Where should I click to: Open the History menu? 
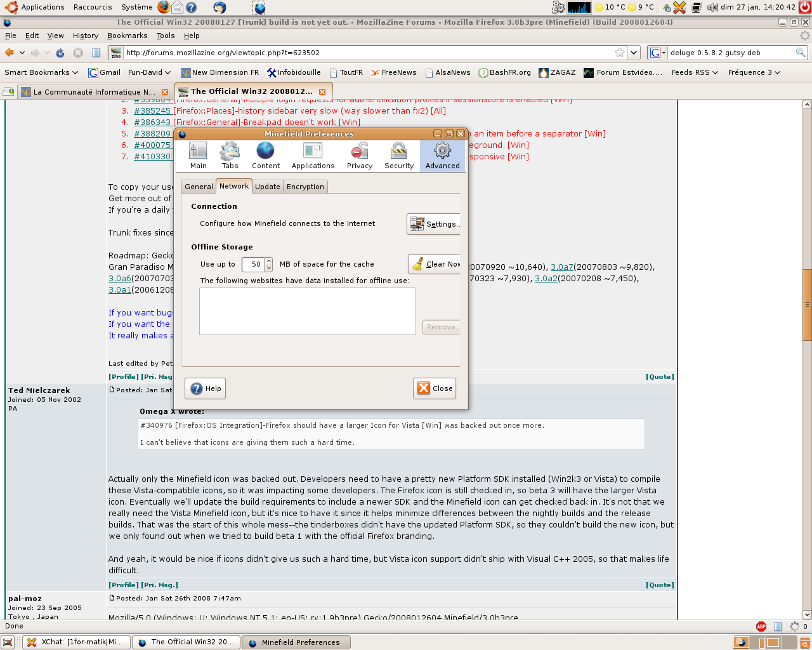tap(85, 36)
